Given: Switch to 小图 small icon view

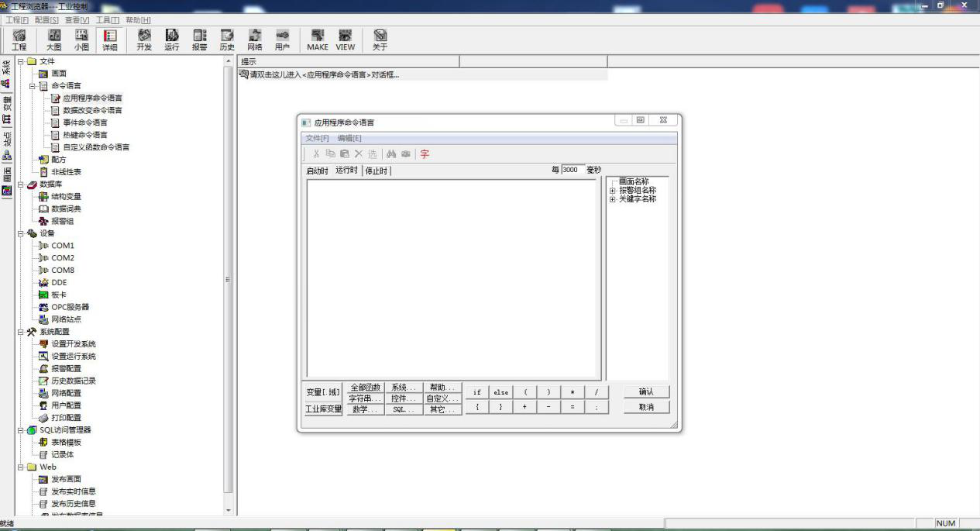Looking at the screenshot, I should (x=81, y=40).
